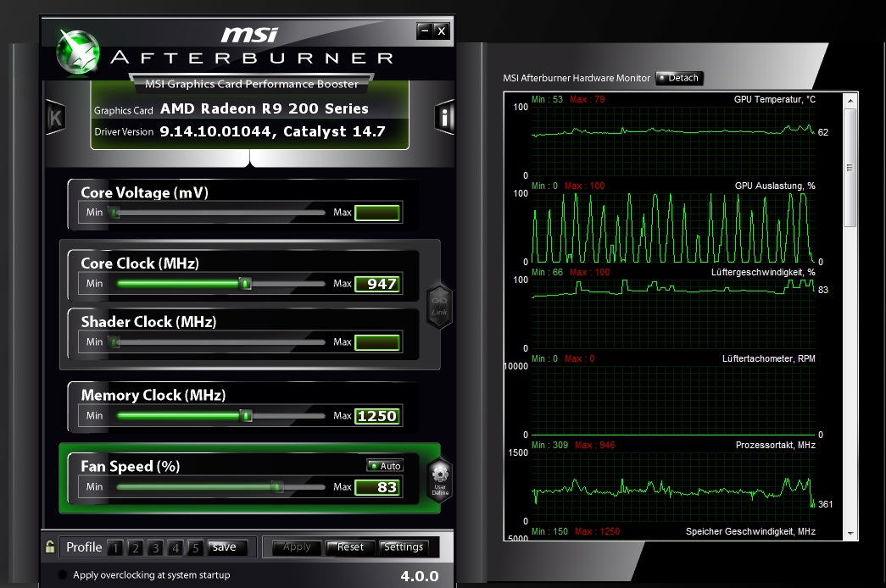
Task: Click the Fan Speed slider handle
Action: click(x=277, y=487)
